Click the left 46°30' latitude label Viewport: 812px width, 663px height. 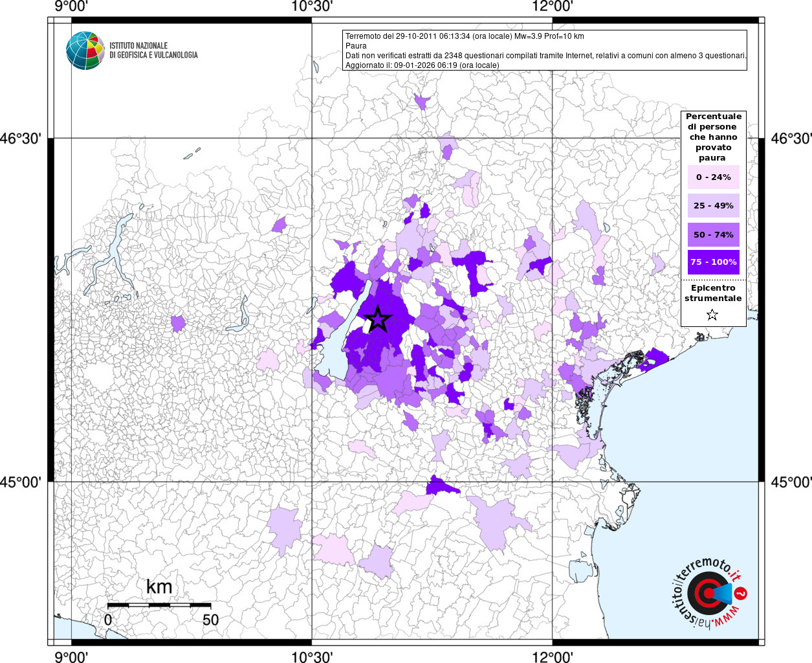click(21, 139)
